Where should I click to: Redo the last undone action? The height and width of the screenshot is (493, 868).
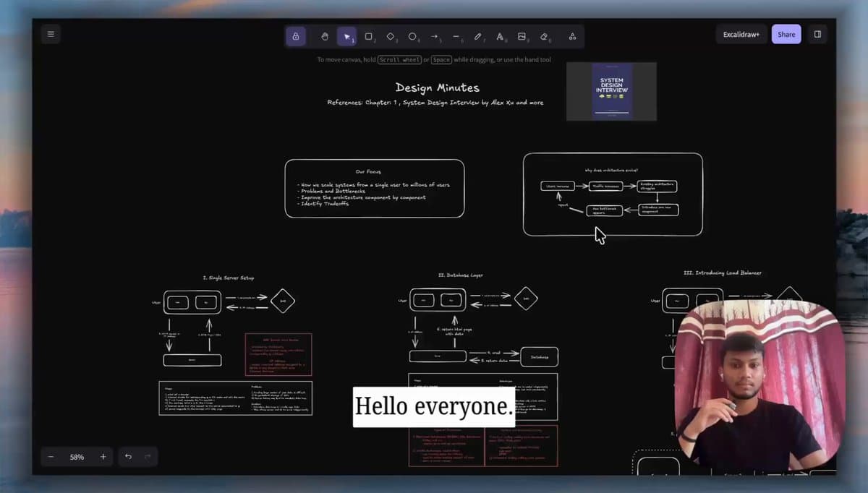click(148, 457)
